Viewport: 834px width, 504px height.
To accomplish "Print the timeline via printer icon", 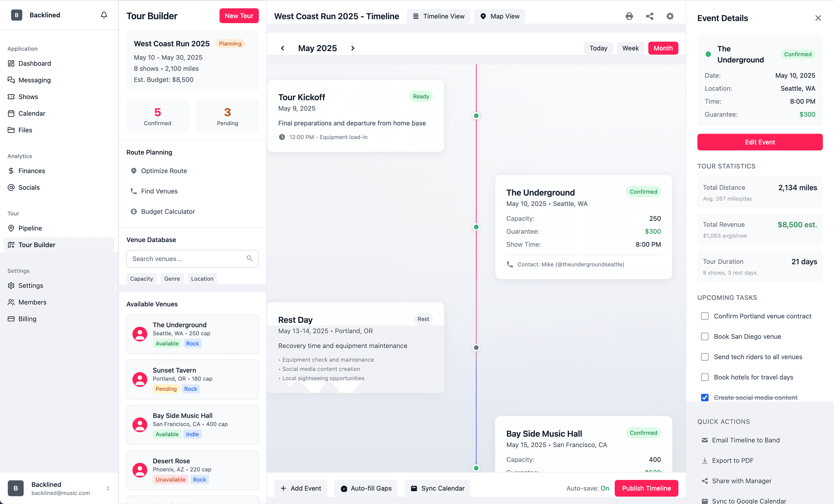I will (x=629, y=16).
